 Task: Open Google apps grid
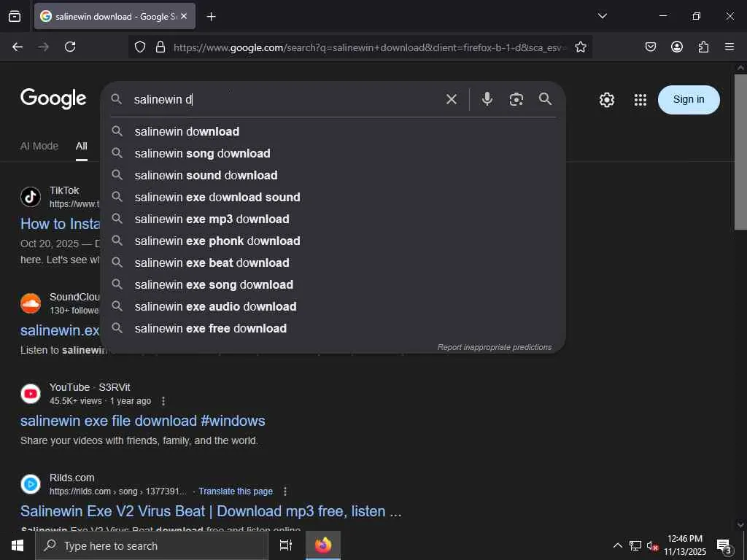[640, 99]
